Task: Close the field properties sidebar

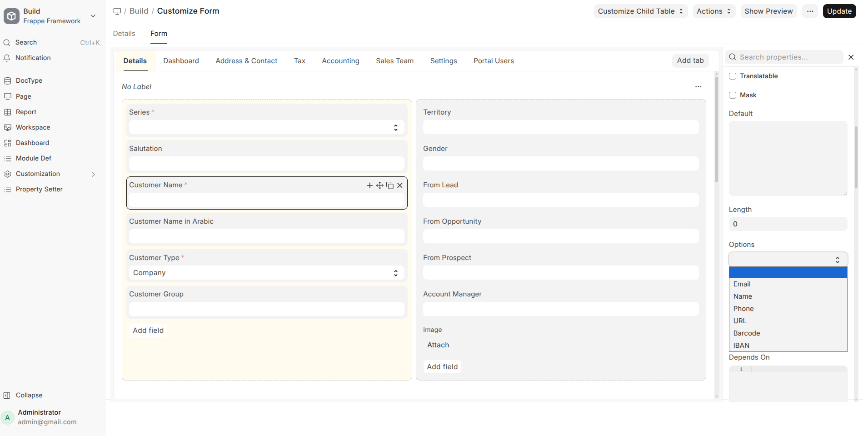Action: (851, 57)
